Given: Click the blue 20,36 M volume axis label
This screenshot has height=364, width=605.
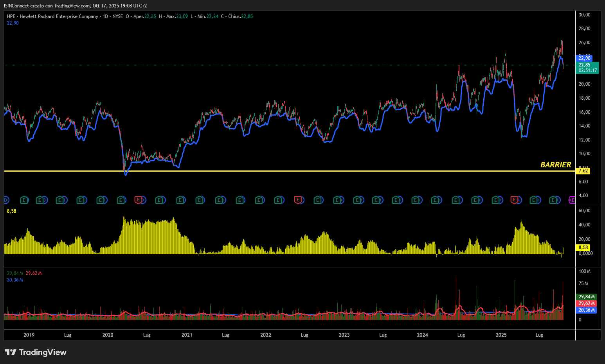Looking at the screenshot, I should (x=587, y=310).
